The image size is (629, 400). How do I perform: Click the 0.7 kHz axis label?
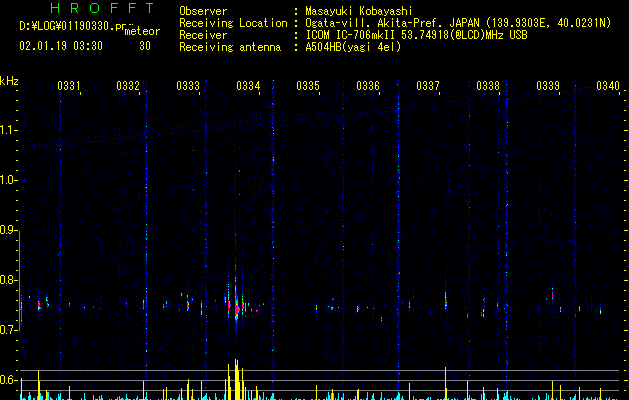(x=8, y=330)
